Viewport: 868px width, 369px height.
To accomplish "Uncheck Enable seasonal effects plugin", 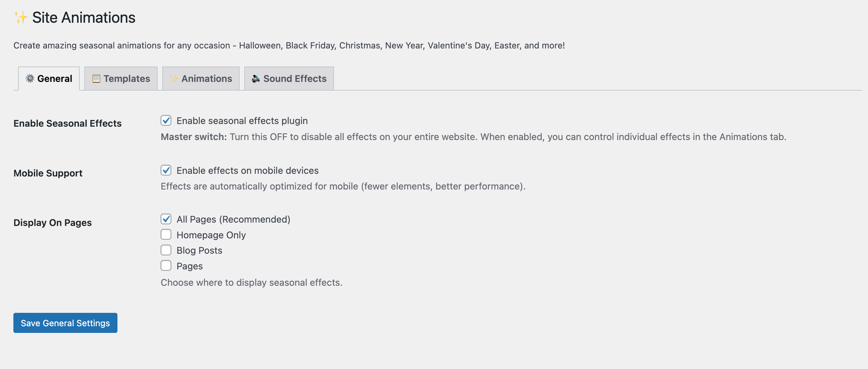I will (x=166, y=121).
